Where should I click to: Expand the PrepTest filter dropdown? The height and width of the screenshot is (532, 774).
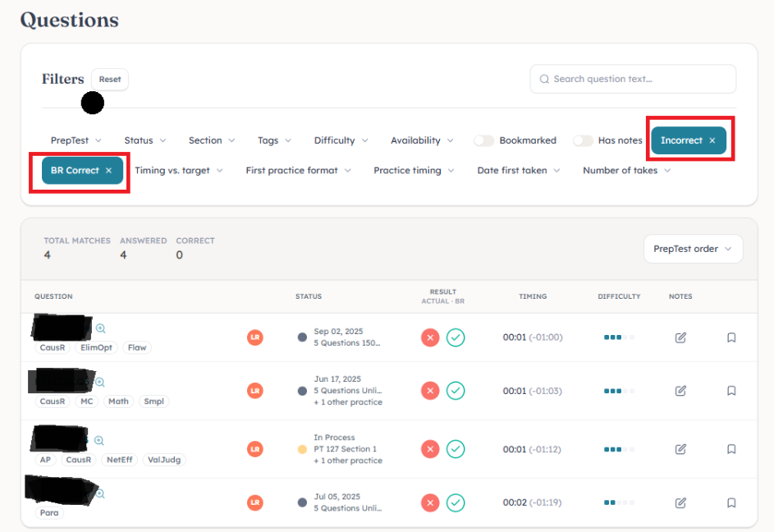tap(76, 140)
